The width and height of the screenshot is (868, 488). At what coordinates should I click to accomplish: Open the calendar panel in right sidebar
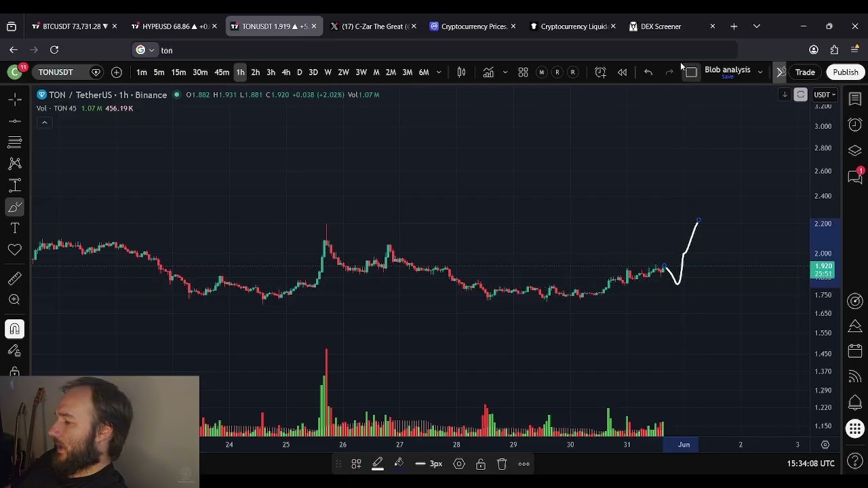pyautogui.click(x=855, y=352)
